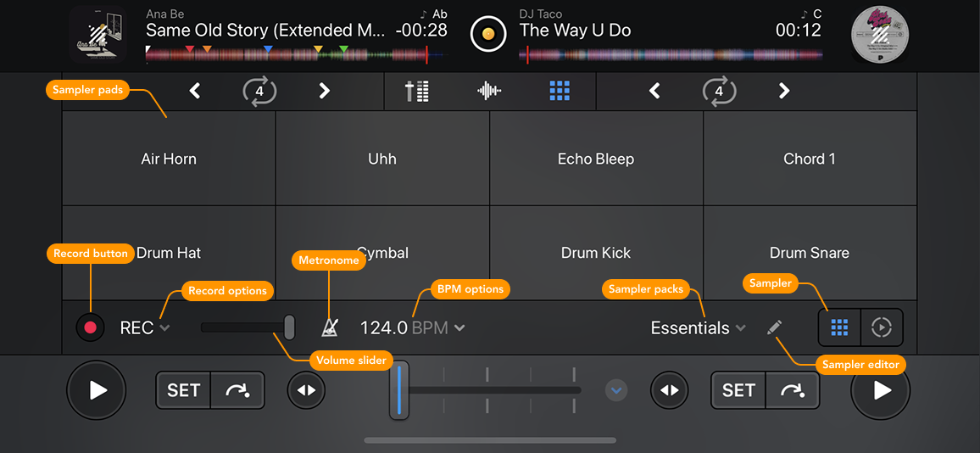
Task: Switch to the mixer EQ tab
Action: pos(417,92)
